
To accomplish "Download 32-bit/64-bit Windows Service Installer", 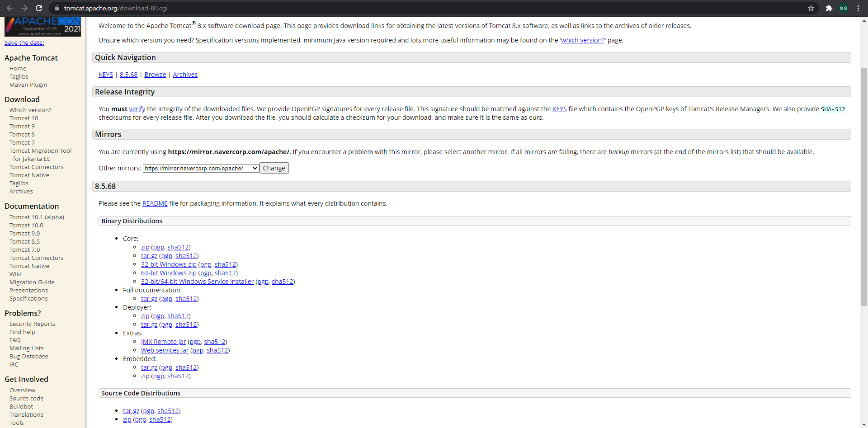I will pyautogui.click(x=197, y=282).
